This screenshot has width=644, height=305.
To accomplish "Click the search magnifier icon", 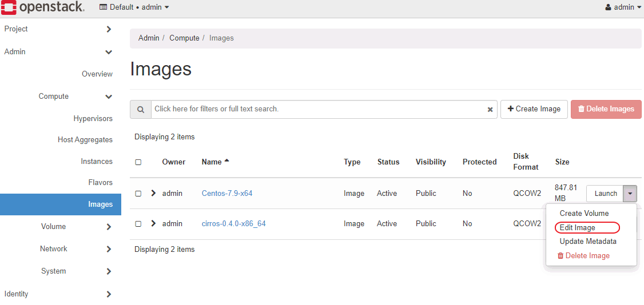I will 141,109.
